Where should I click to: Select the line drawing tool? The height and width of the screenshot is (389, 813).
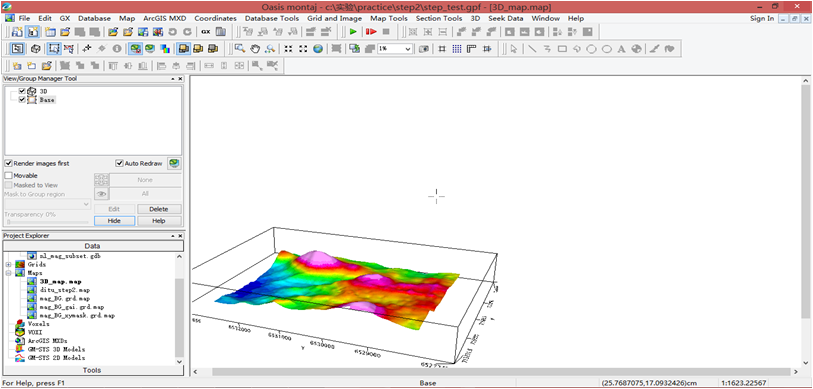(x=532, y=49)
